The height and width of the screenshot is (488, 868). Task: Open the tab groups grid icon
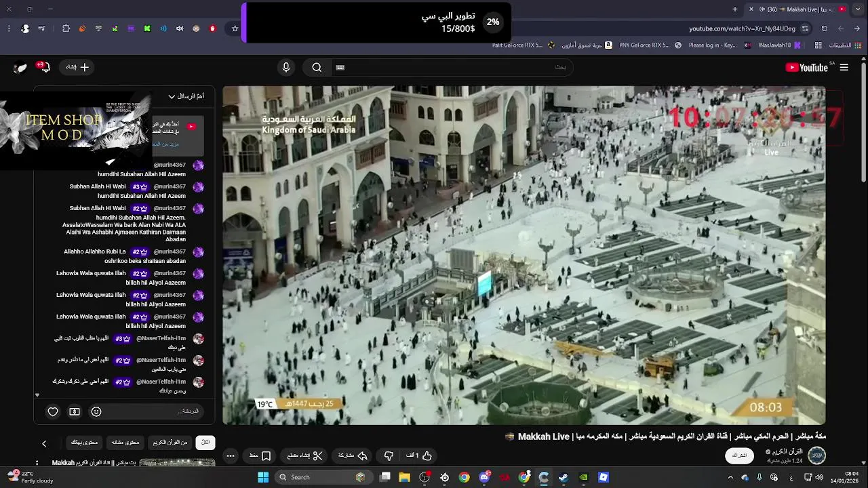pos(818,45)
